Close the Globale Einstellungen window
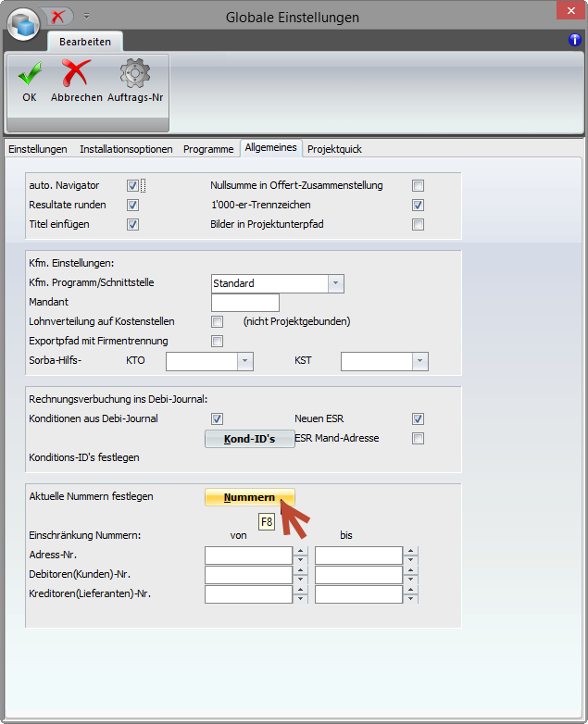This screenshot has width=588, height=724. 571,10
